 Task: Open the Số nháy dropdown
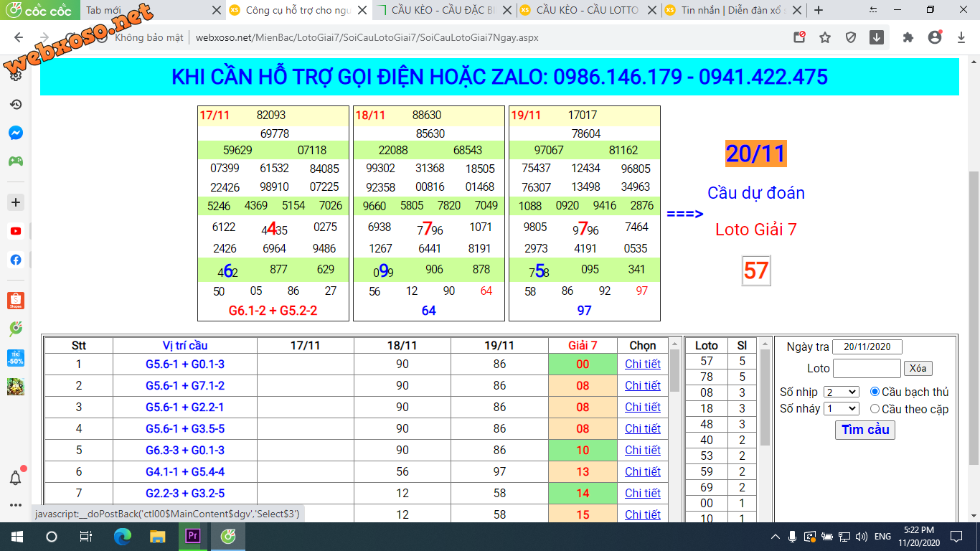842,409
